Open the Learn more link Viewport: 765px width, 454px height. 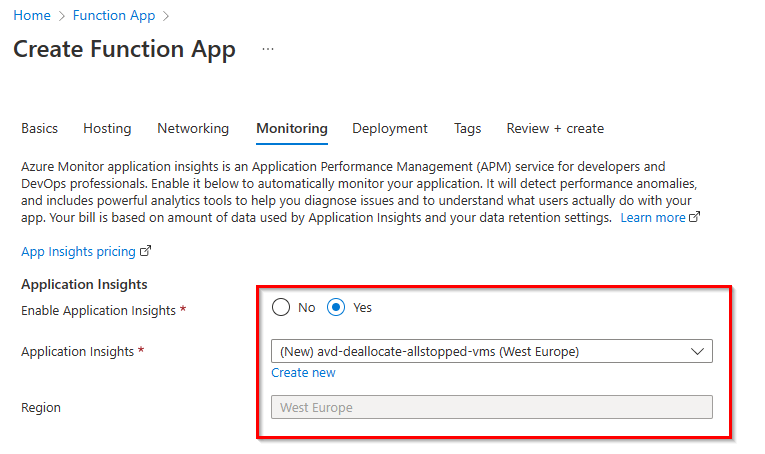coord(653,217)
